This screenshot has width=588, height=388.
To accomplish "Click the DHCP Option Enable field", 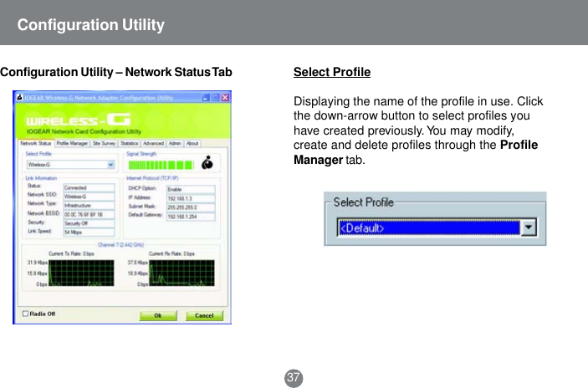I will tap(191, 189).
